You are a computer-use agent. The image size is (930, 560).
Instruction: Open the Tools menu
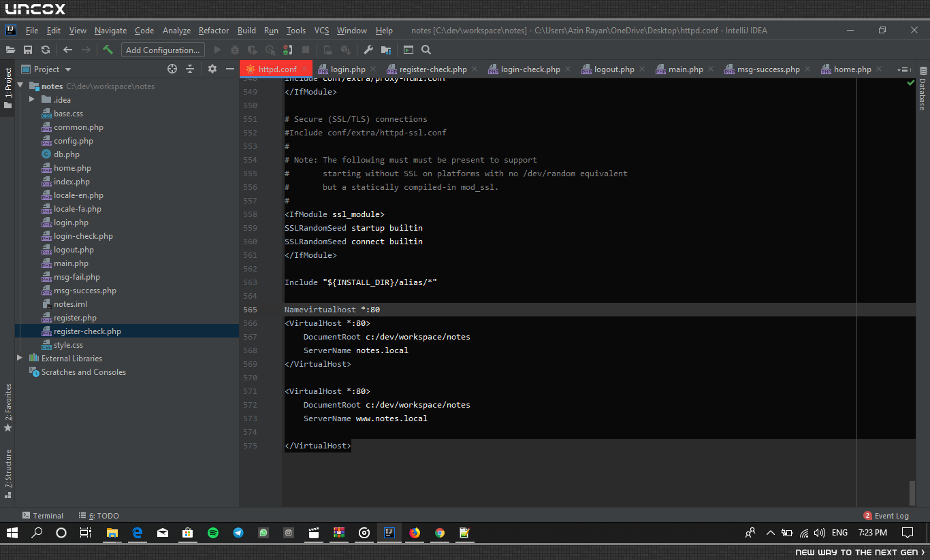coord(296,31)
